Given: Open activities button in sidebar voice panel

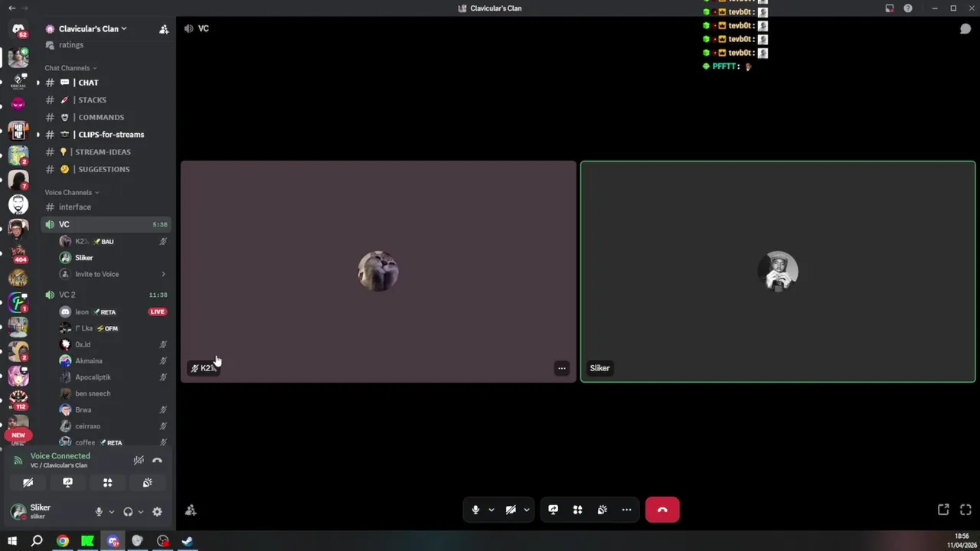Looking at the screenshot, I should coord(108,483).
